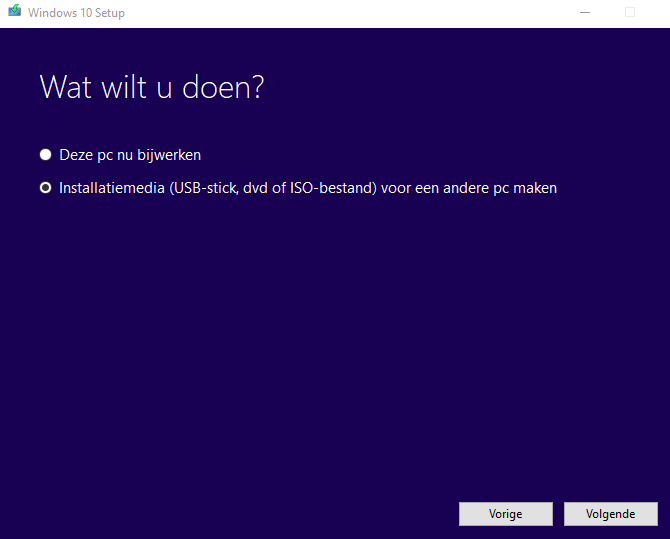Click the minimize dash in title bar

point(585,12)
